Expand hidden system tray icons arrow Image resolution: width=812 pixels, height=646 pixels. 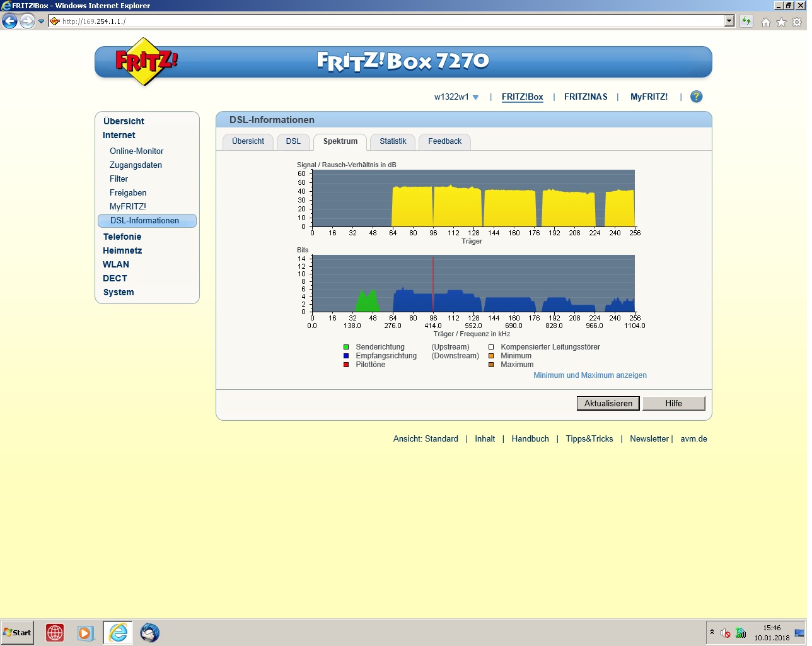[712, 632]
